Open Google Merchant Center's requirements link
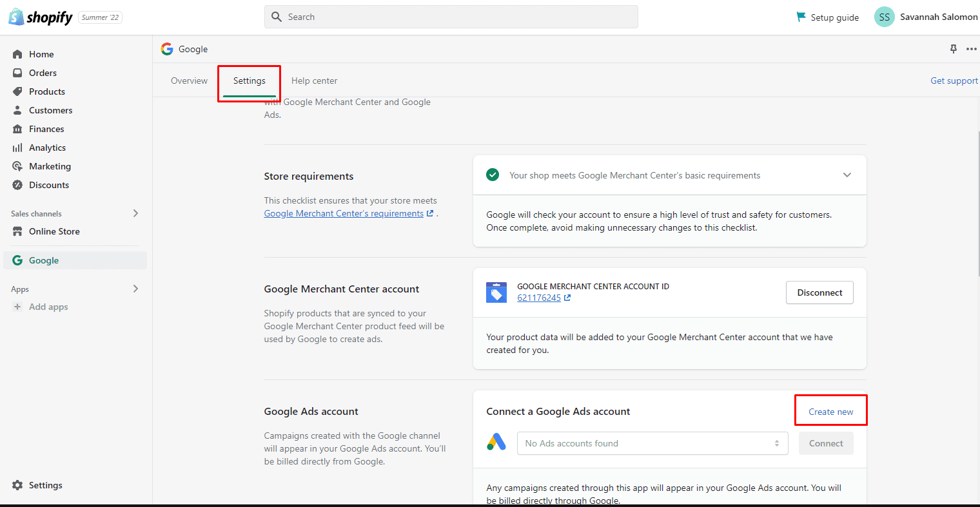This screenshot has height=507, width=980. [344, 213]
